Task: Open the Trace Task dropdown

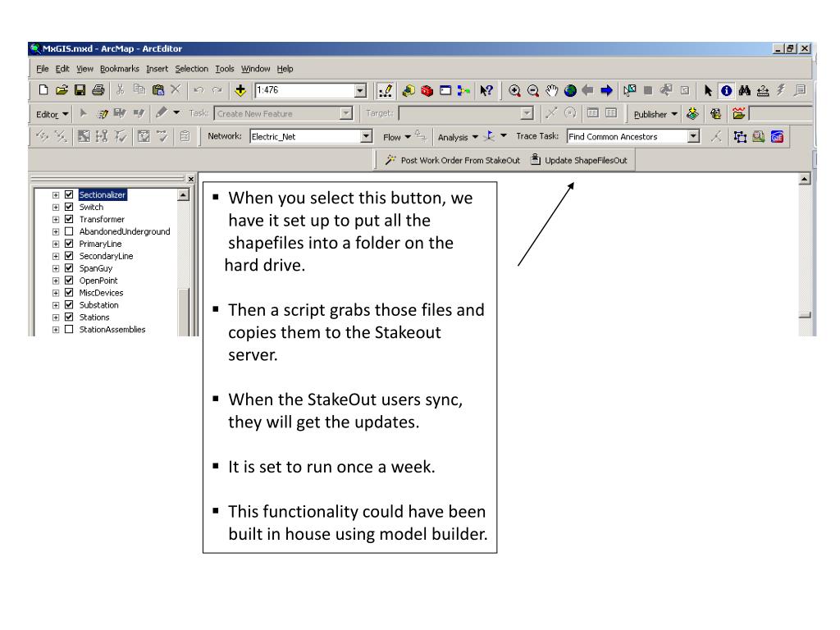Action: coord(693,137)
